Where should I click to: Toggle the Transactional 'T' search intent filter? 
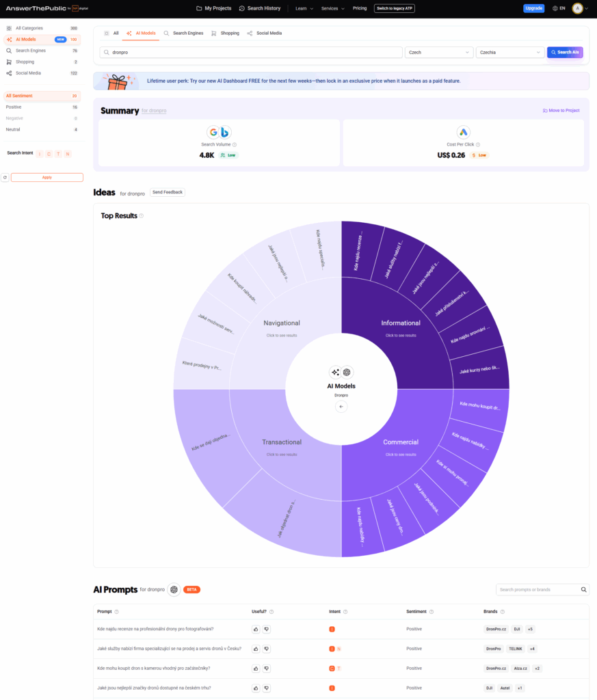pyautogui.click(x=58, y=154)
